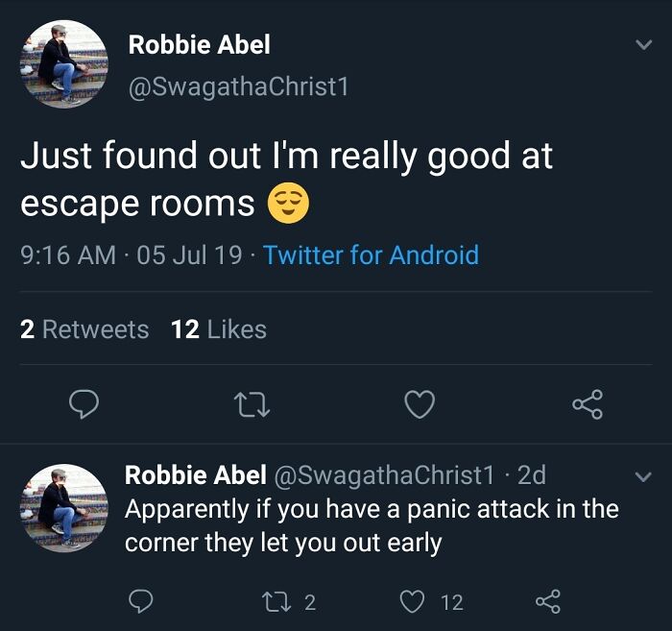The width and height of the screenshot is (672, 631).
Task: Open profile picture on the reply tweet
Action: [63, 507]
